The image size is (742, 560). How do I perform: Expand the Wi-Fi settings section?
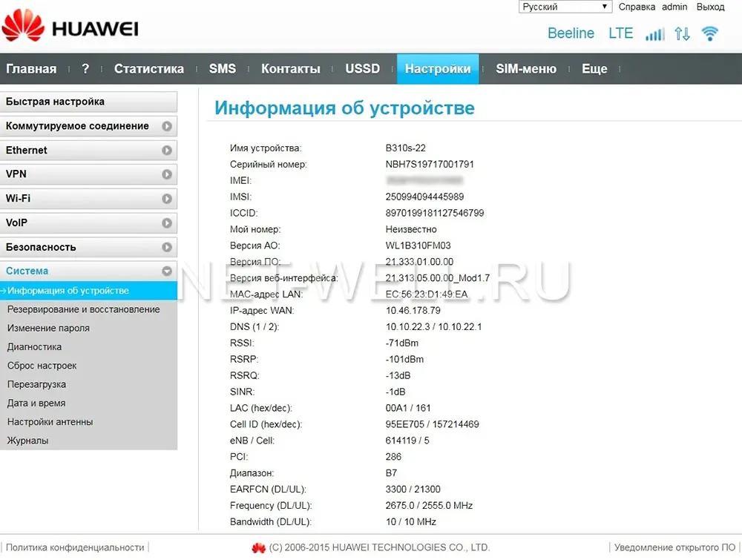pyautogui.click(x=89, y=199)
